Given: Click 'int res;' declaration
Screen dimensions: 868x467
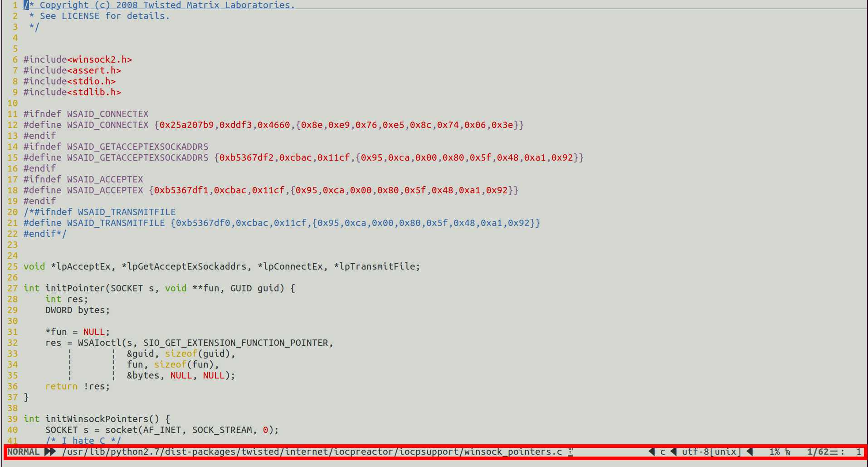Looking at the screenshot, I should 67,299.
